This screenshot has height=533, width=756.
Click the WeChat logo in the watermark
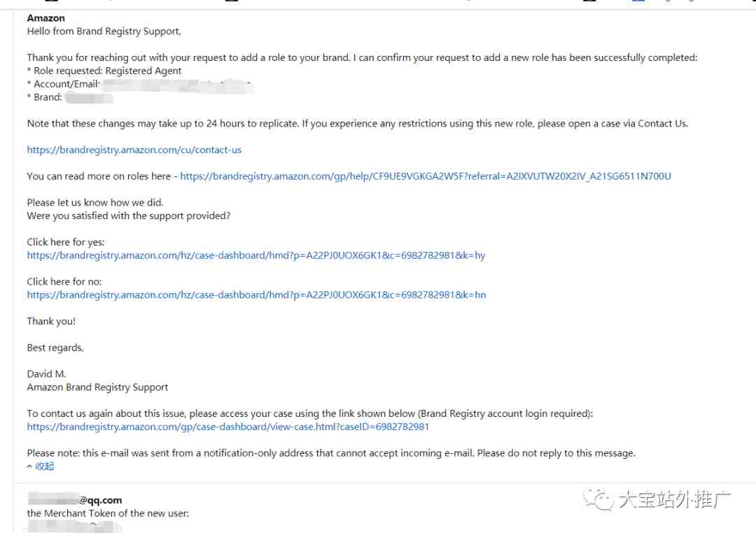pos(598,499)
